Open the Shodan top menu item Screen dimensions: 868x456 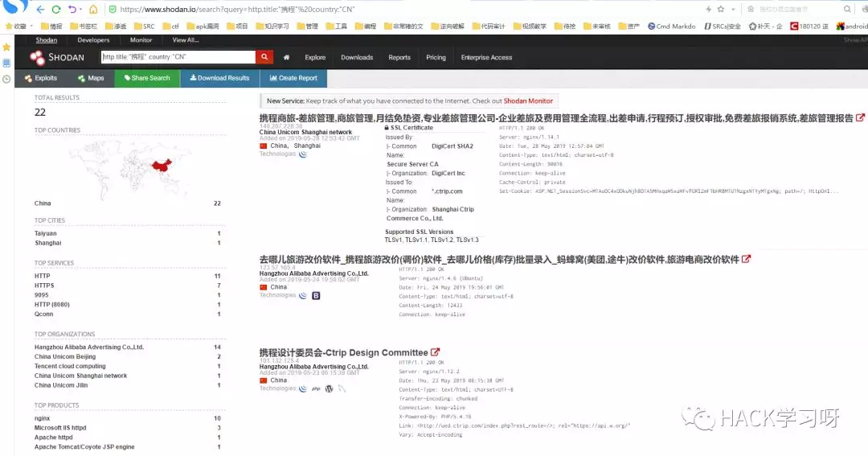47,40
